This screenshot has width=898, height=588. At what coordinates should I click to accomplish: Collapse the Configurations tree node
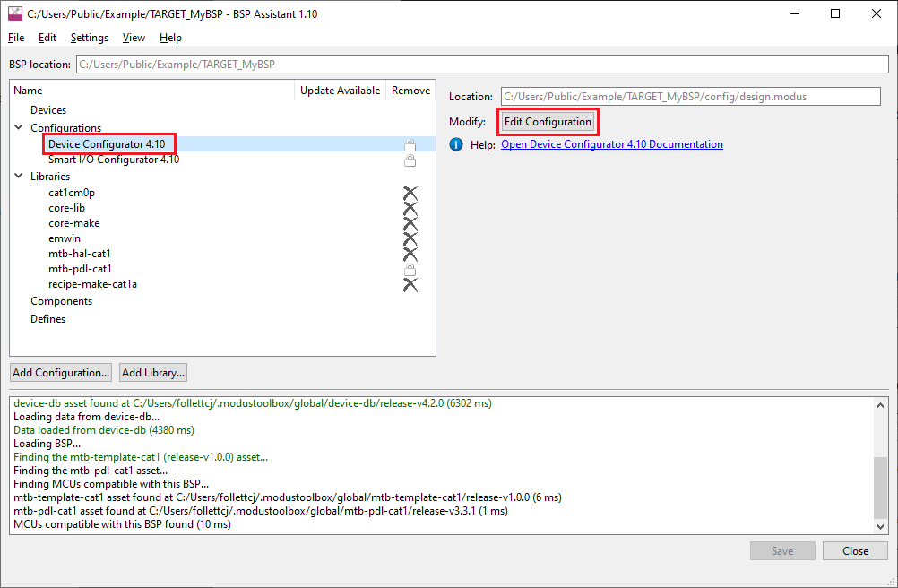click(x=18, y=127)
